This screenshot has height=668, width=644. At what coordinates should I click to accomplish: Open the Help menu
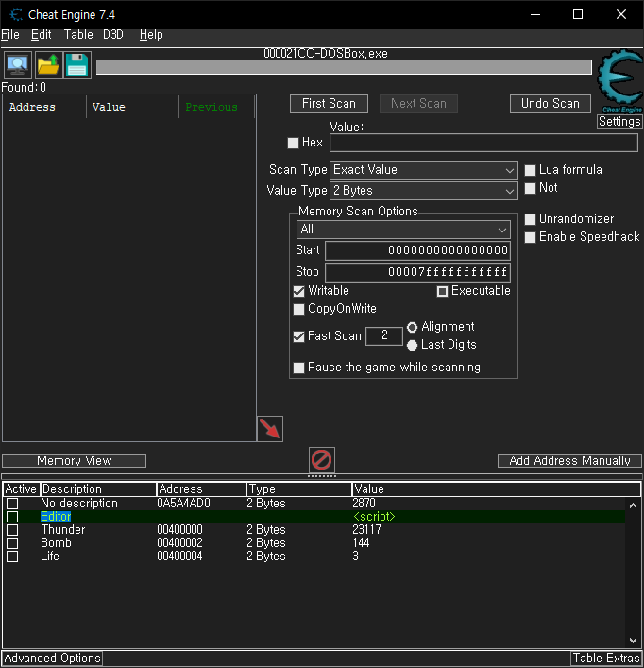151,35
